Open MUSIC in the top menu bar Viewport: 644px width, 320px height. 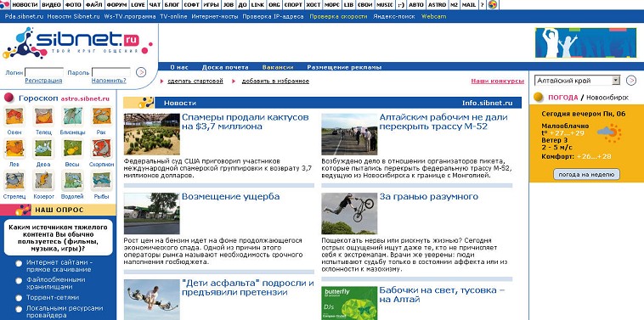pyautogui.click(x=384, y=5)
